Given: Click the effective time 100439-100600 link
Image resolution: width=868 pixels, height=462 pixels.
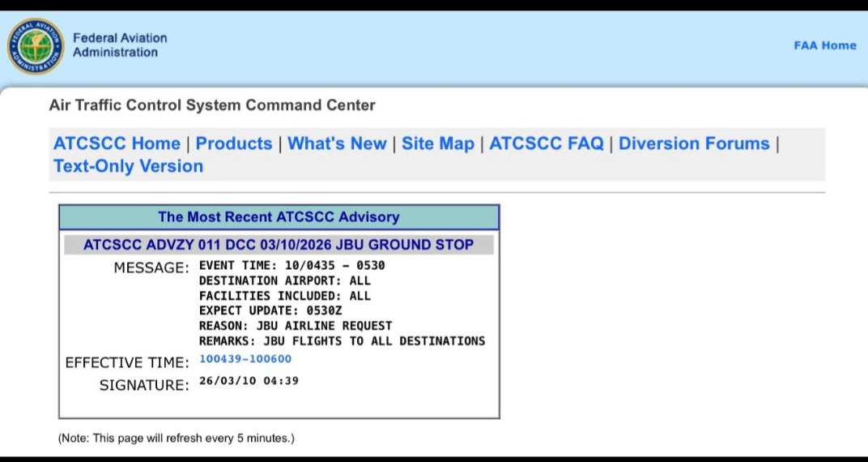Looking at the screenshot, I should [245, 359].
